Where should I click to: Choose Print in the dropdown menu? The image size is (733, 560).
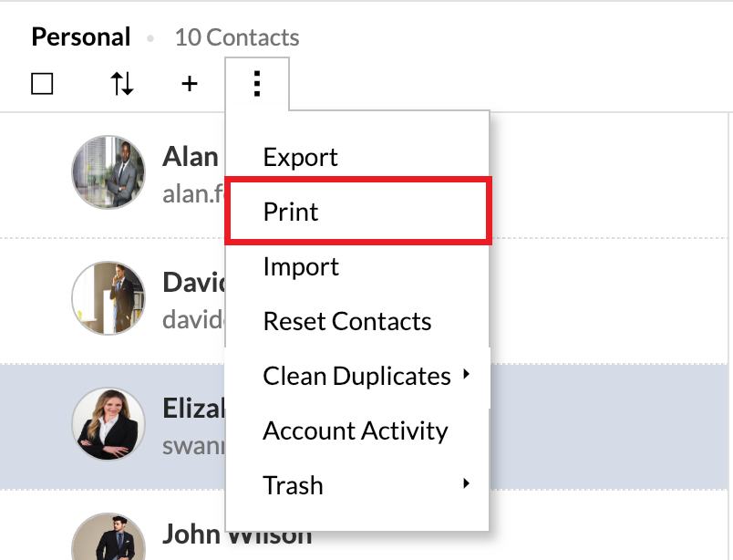[291, 212]
